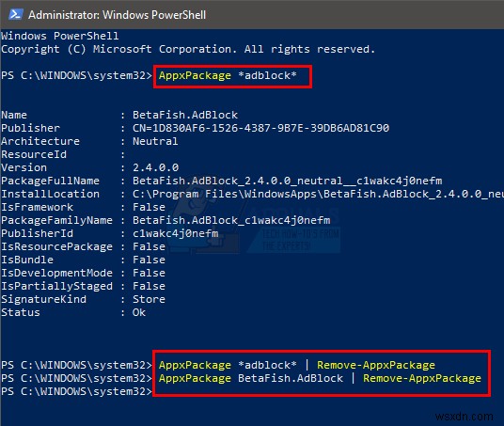This screenshot has height=426, width=504.
Task: Click the Microsoft Corporation copyright line
Action: coord(188,49)
